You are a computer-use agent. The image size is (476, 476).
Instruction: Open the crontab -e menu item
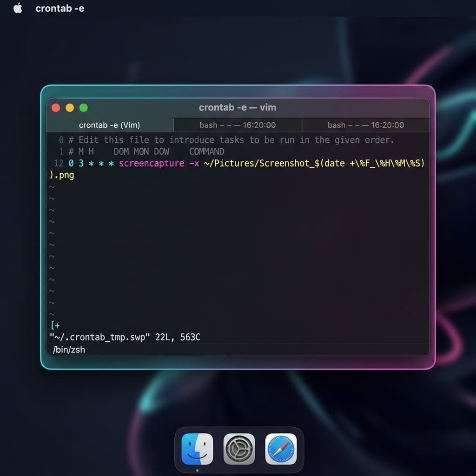click(60, 8)
